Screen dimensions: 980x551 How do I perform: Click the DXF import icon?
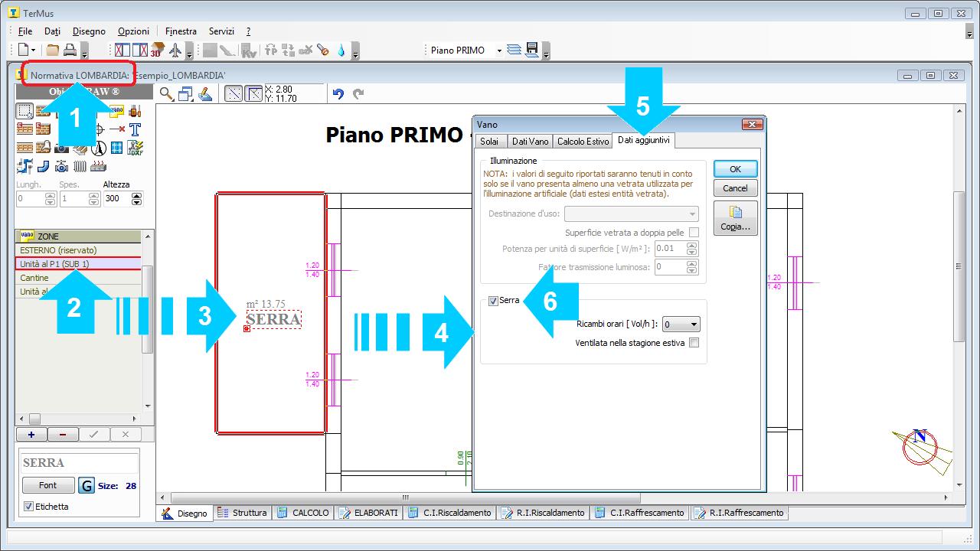(x=136, y=147)
